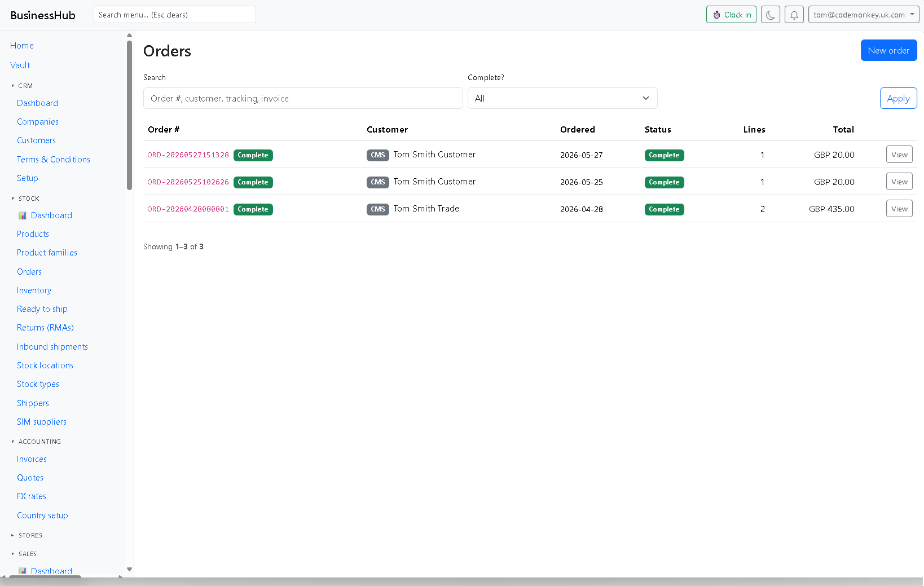This screenshot has width=924, height=586.
Task: Focus the Search menu input field
Action: coord(175,15)
